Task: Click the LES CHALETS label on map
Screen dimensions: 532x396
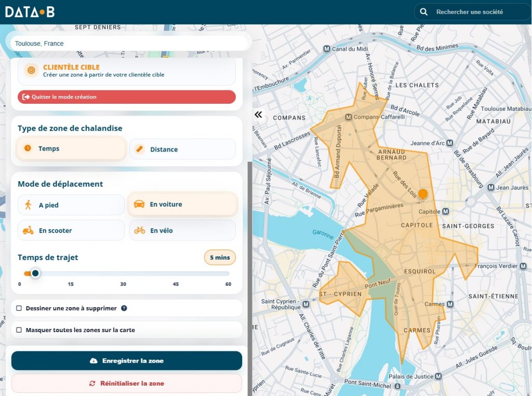Action: tap(417, 85)
